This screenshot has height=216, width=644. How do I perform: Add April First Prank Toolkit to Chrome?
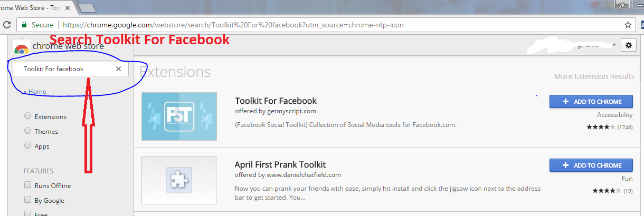pos(591,165)
